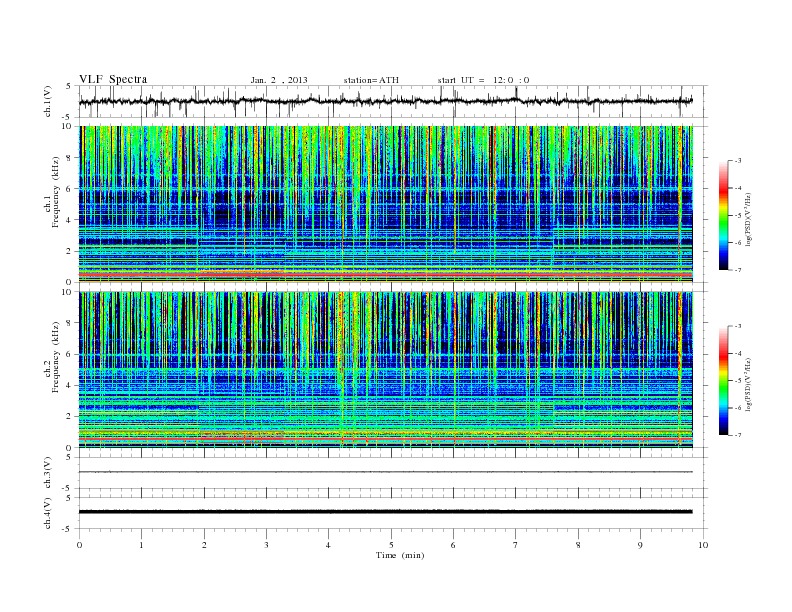Click the "-6" tick on lower colorbar

point(738,408)
